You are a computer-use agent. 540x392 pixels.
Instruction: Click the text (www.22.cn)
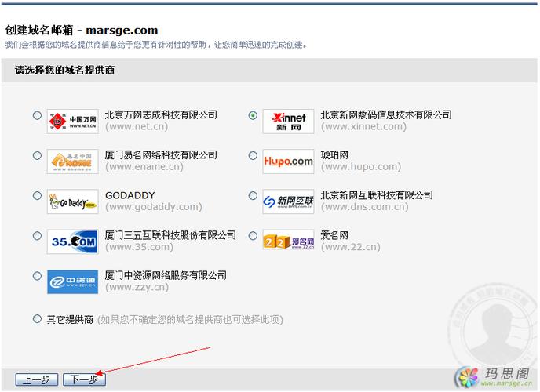coord(351,247)
